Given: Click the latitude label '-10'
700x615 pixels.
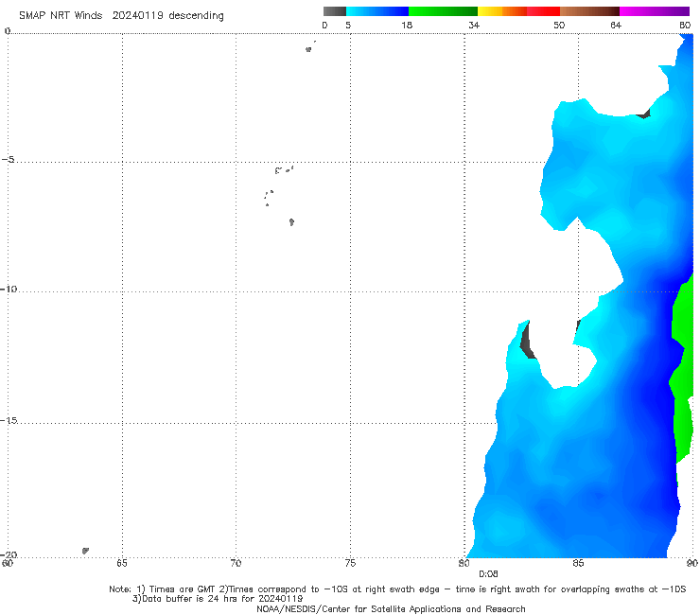Looking at the screenshot, I should click(9, 289).
